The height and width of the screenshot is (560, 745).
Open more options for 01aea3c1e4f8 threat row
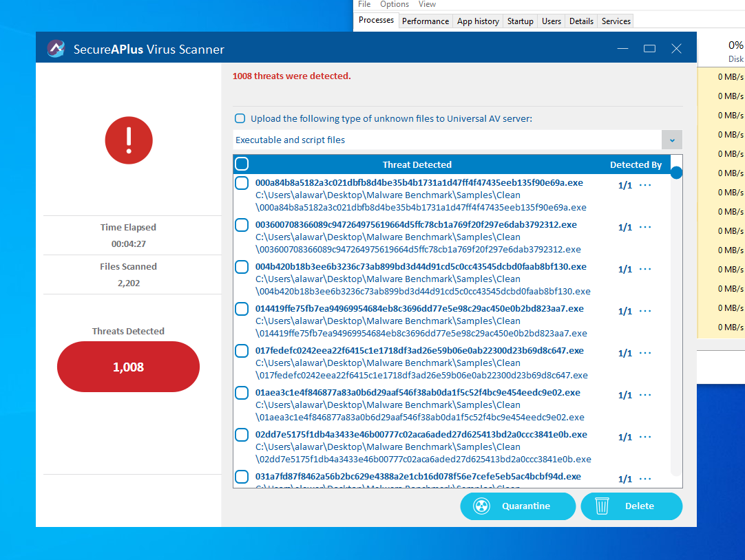[645, 395]
